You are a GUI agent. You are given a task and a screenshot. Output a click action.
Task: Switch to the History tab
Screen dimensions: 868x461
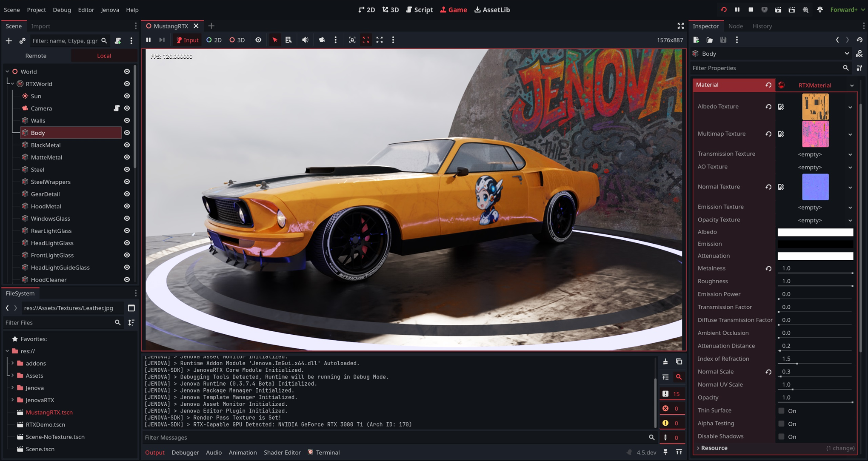pyautogui.click(x=762, y=26)
